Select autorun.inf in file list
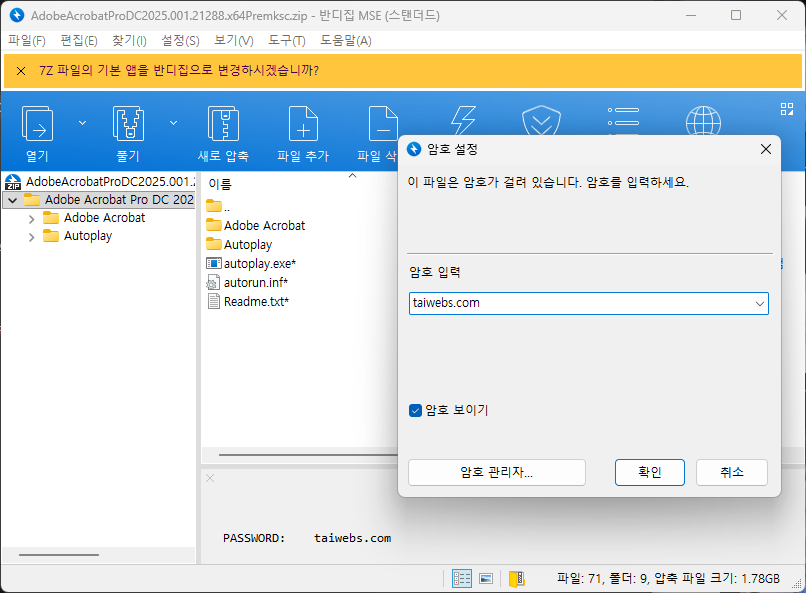806x593 pixels. (x=247, y=283)
